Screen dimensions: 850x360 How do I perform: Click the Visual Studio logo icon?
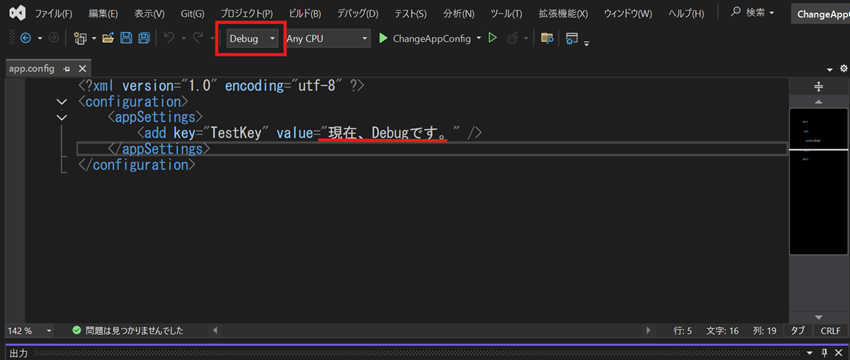[18, 12]
